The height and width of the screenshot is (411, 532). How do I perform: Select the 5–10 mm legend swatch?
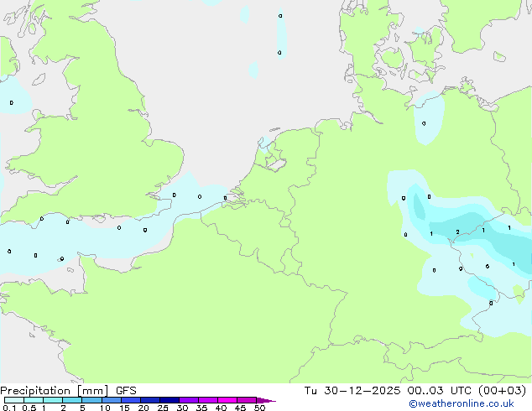click(92, 400)
